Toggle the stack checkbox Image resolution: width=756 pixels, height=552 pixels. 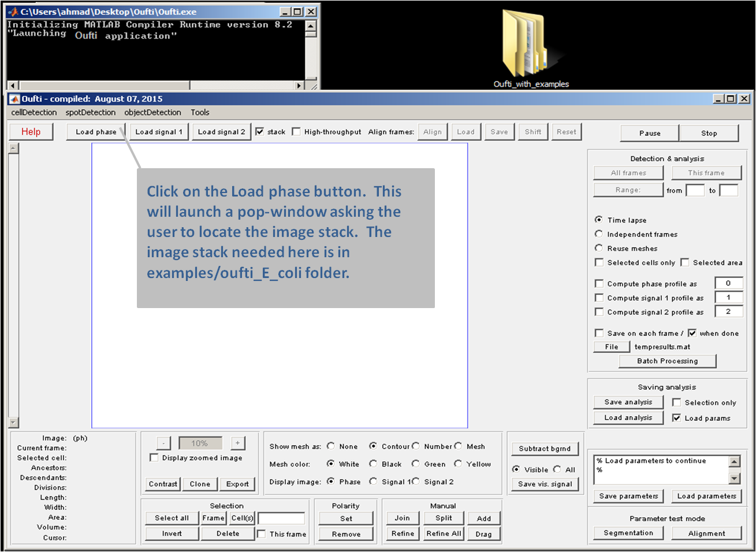(x=260, y=132)
